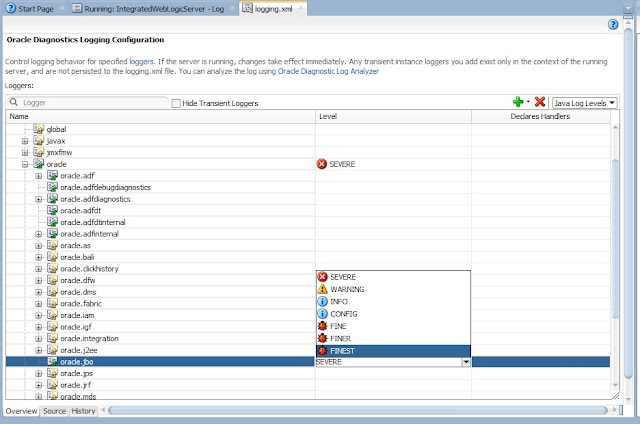Switch to Running: IntegratedWebLogicServer - Log tab
The image size is (640, 424).
pyautogui.click(x=154, y=9)
